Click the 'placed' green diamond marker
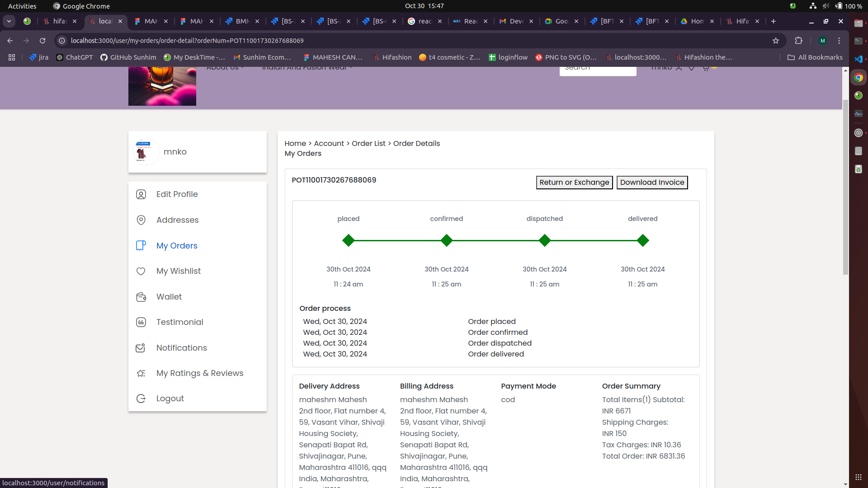 (349, 240)
